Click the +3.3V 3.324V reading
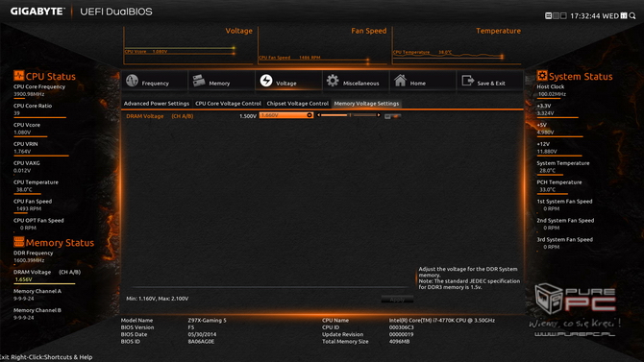 [545, 109]
